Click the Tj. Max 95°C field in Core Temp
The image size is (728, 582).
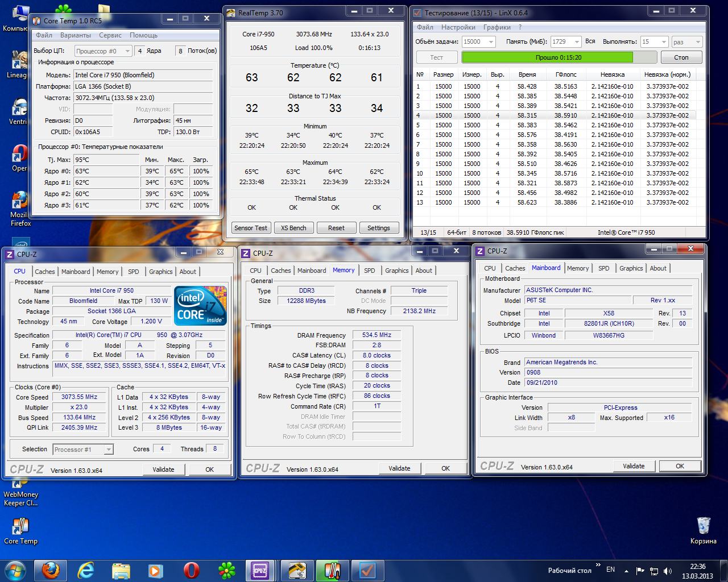pyautogui.click(x=106, y=160)
